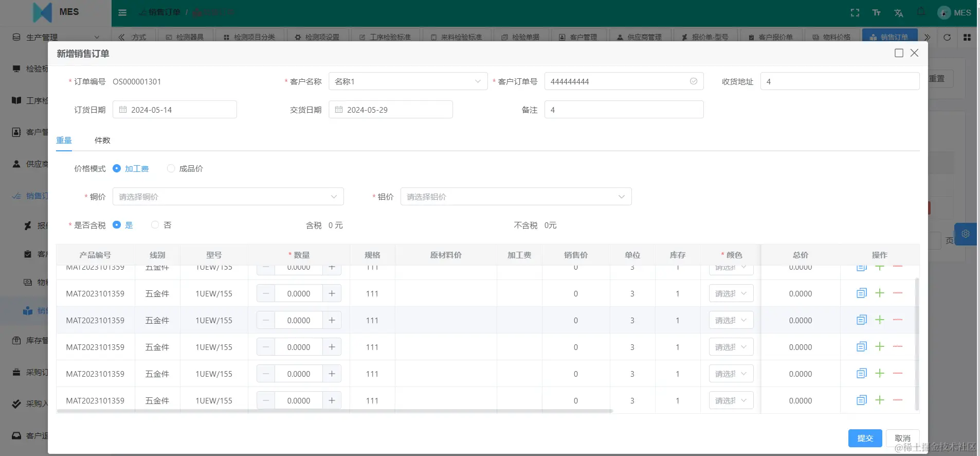The height and width of the screenshot is (456, 980).
Task: Open the 供应商管理 page tab
Action: click(640, 37)
